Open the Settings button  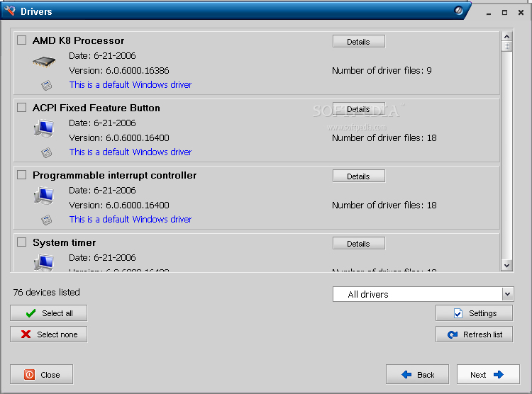click(474, 313)
